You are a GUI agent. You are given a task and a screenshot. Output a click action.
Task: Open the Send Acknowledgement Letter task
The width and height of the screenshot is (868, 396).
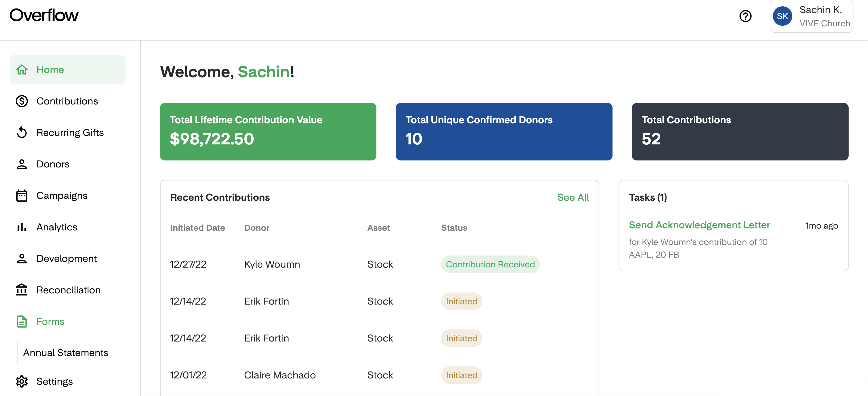click(x=699, y=225)
